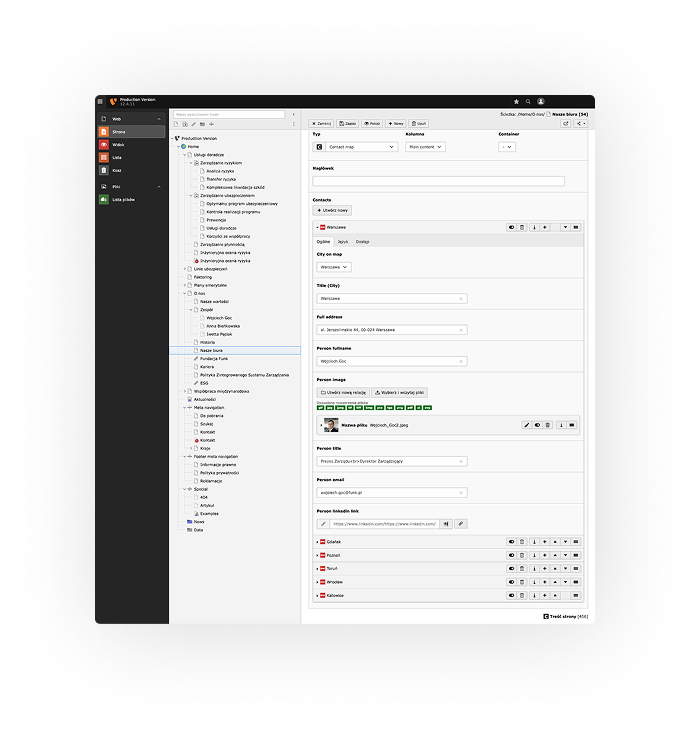Screen dimensions: 700x729
Task: Edit the Wojciech_Goc2.jpeg file metadata with pencil
Action: (527, 425)
